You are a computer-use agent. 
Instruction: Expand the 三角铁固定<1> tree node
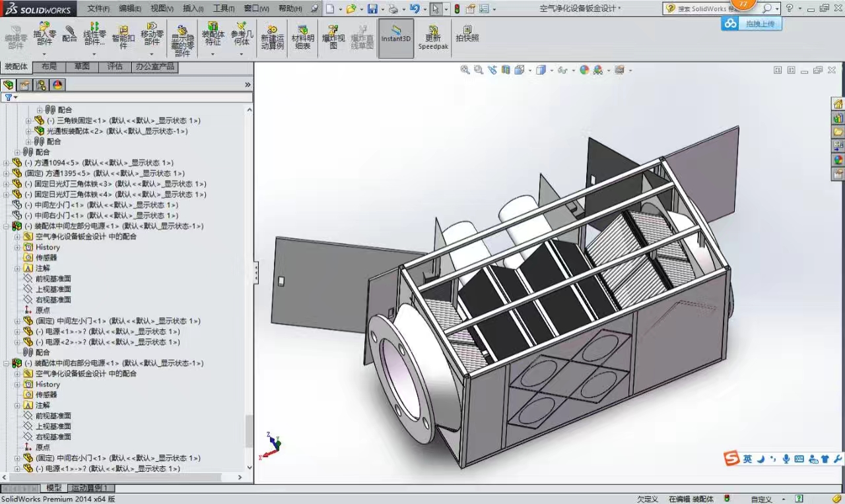click(x=28, y=121)
